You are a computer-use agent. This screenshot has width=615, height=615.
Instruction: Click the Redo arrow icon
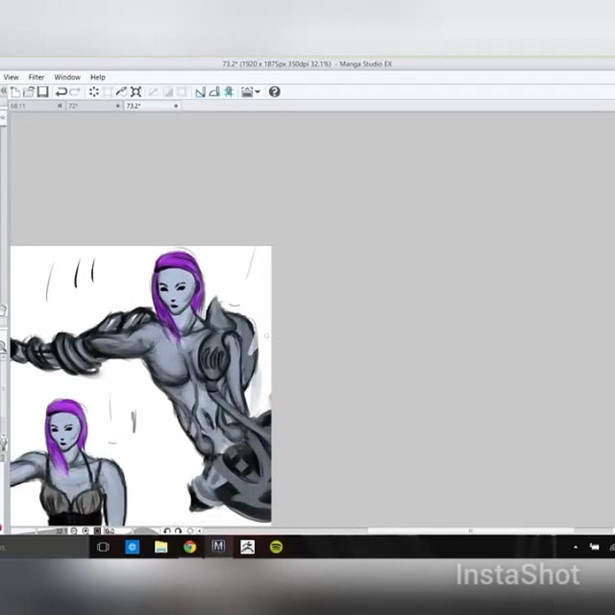[76, 92]
